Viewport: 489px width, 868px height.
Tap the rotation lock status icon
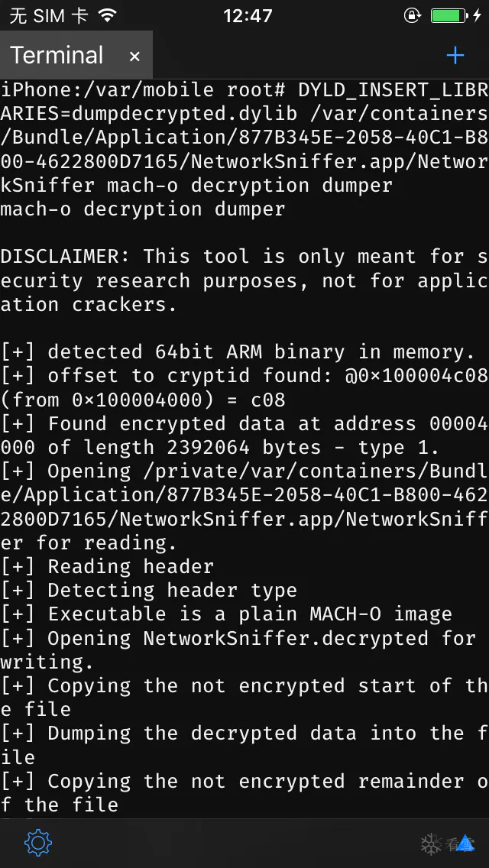[x=412, y=15]
